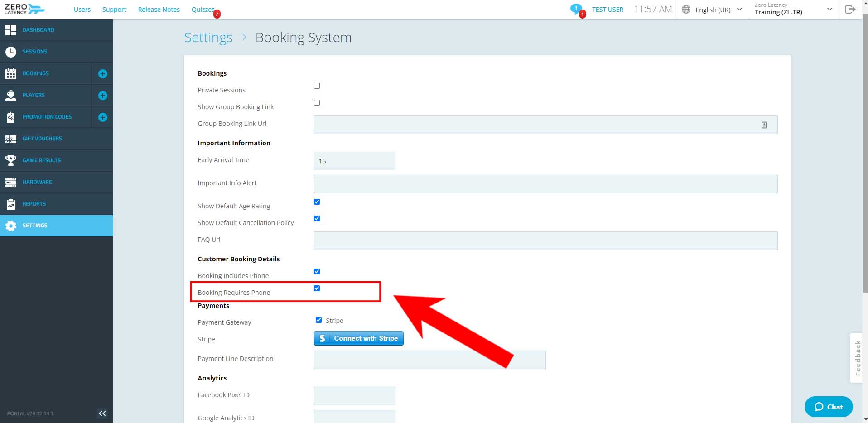Click the logout icon
The width and height of the screenshot is (868, 423).
pyautogui.click(x=850, y=9)
